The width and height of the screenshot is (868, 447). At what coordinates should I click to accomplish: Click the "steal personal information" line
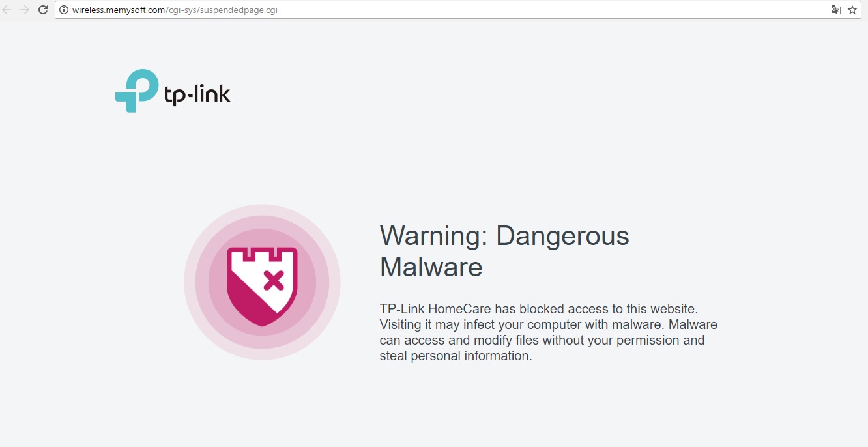click(456, 356)
